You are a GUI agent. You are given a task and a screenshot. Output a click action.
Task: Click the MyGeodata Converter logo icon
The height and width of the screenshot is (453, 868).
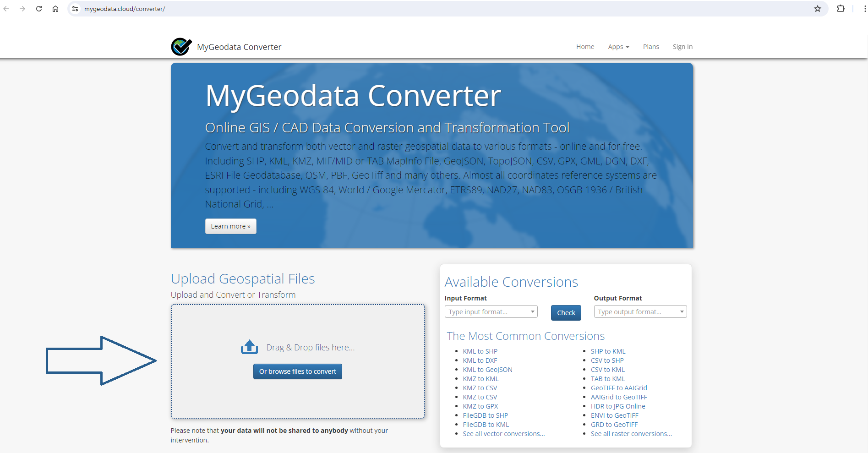(181, 47)
